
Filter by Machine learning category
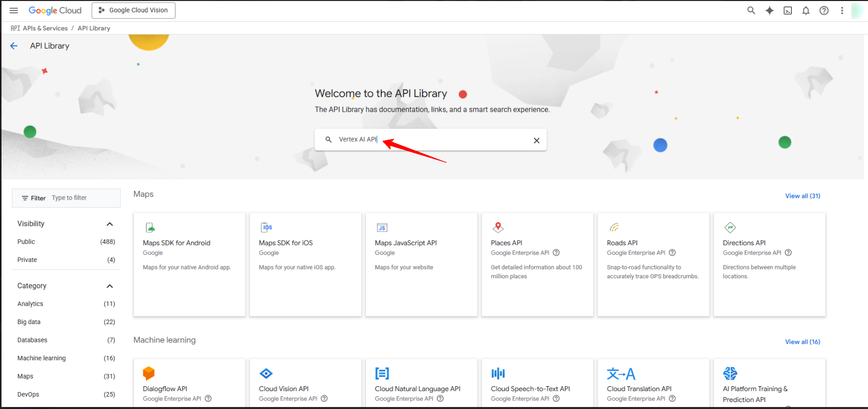pos(42,358)
